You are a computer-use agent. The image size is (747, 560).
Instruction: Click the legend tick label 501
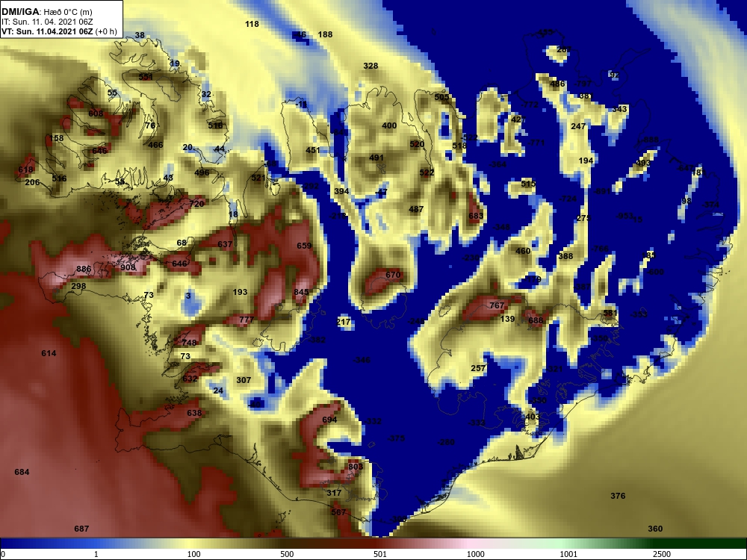[379, 554]
